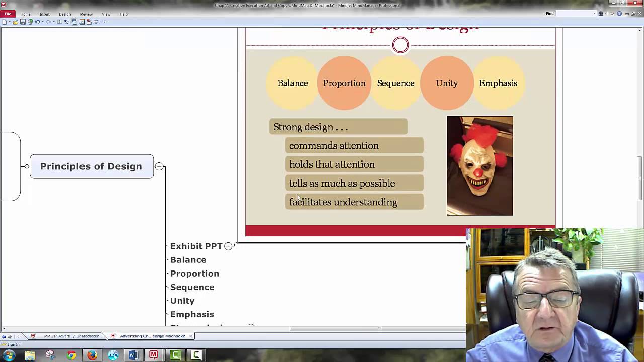The image size is (644, 362).
Task: Open the Windows Start button
Action: [9, 355]
